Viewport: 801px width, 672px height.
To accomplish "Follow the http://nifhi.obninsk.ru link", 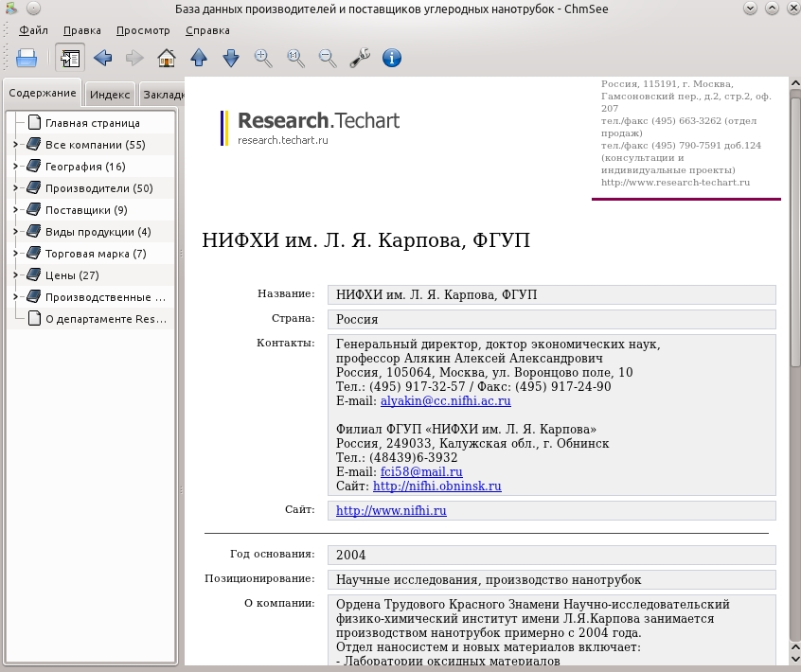I will click(x=437, y=486).
